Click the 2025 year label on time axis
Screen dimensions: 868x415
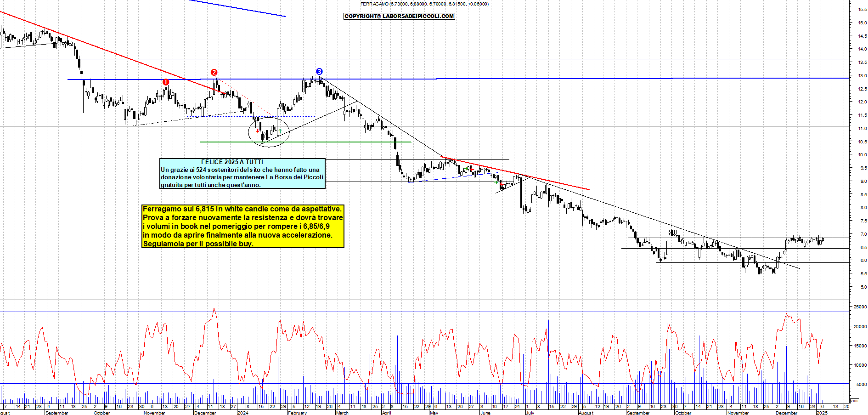pos(822,413)
